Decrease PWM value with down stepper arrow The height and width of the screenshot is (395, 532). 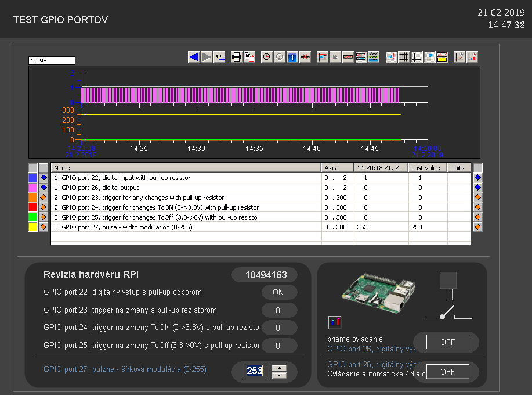tap(280, 375)
